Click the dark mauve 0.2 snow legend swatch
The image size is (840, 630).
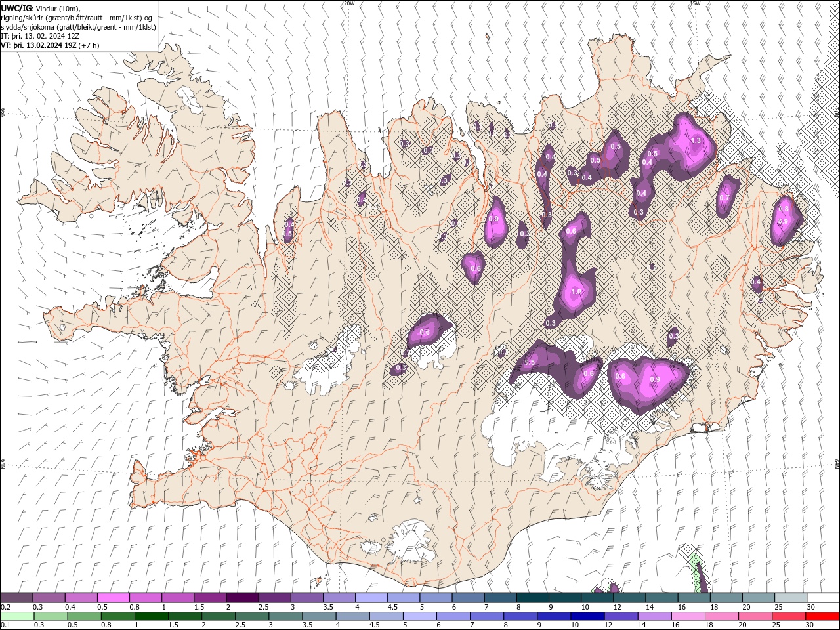17,598
